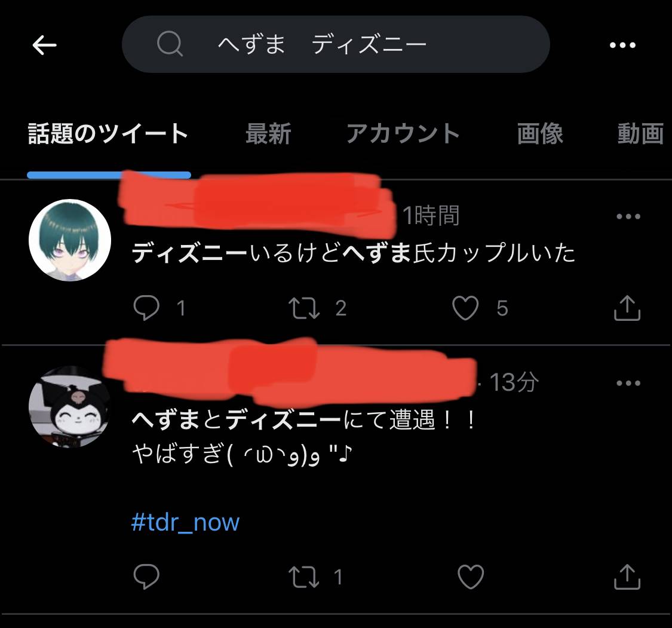The width and height of the screenshot is (672, 628).
Task: Switch to the 最新 tab
Action: (x=268, y=133)
